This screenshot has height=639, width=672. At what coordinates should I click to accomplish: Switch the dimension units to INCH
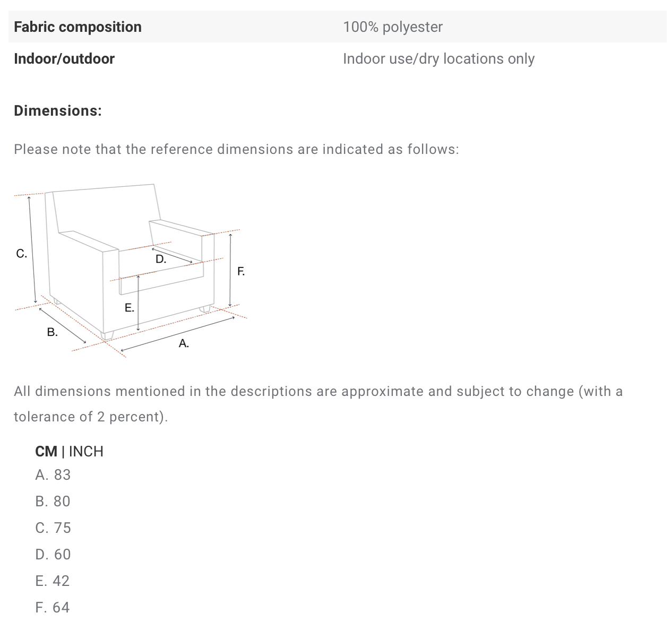(x=86, y=451)
